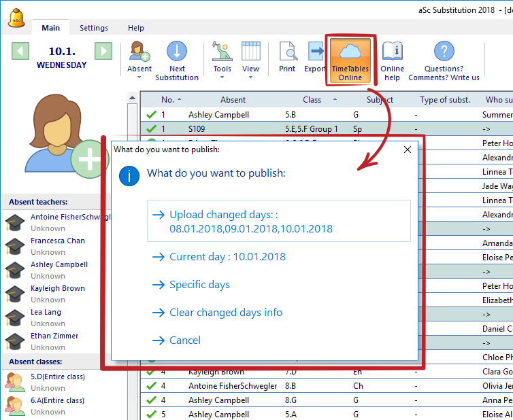513x420 pixels.
Task: Expand the Tools dropdown arrow
Action: [222, 77]
